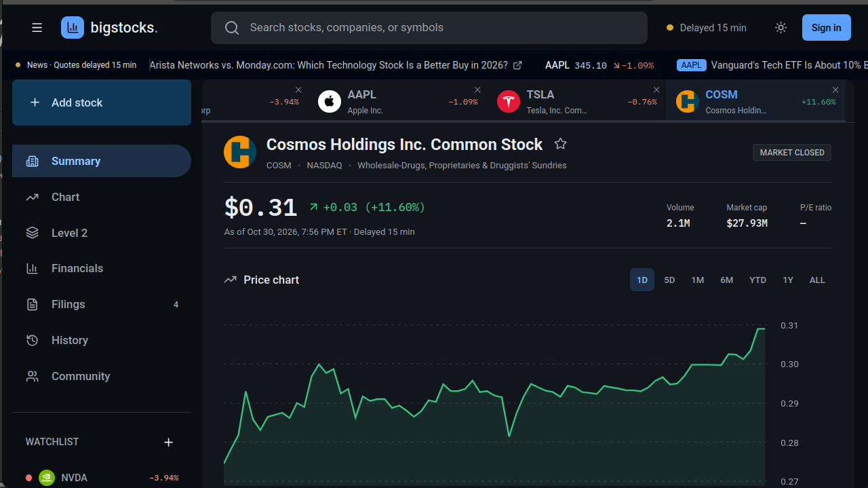Click the Summary building icon

tap(32, 161)
